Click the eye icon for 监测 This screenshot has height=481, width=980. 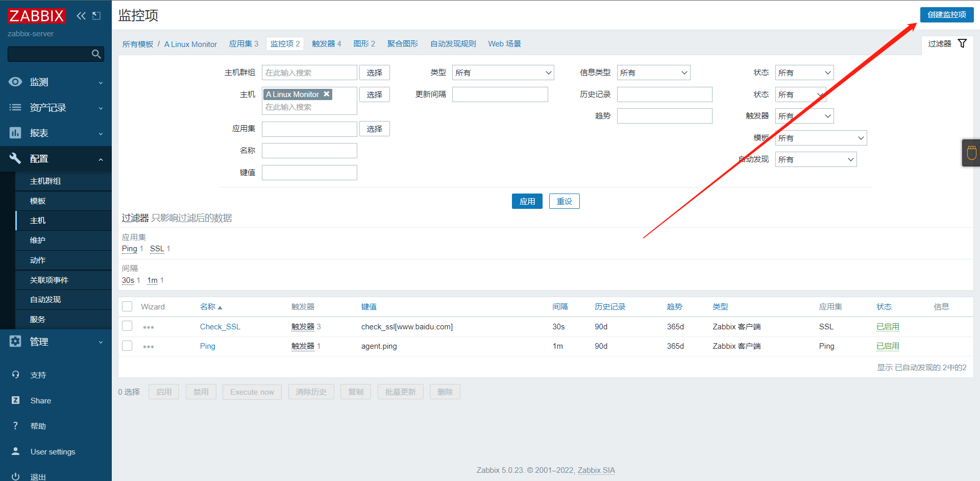[x=15, y=82]
